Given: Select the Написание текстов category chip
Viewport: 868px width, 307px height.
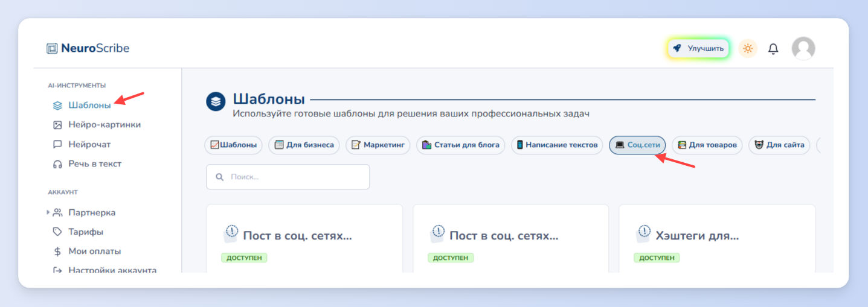Looking at the screenshot, I should (557, 145).
